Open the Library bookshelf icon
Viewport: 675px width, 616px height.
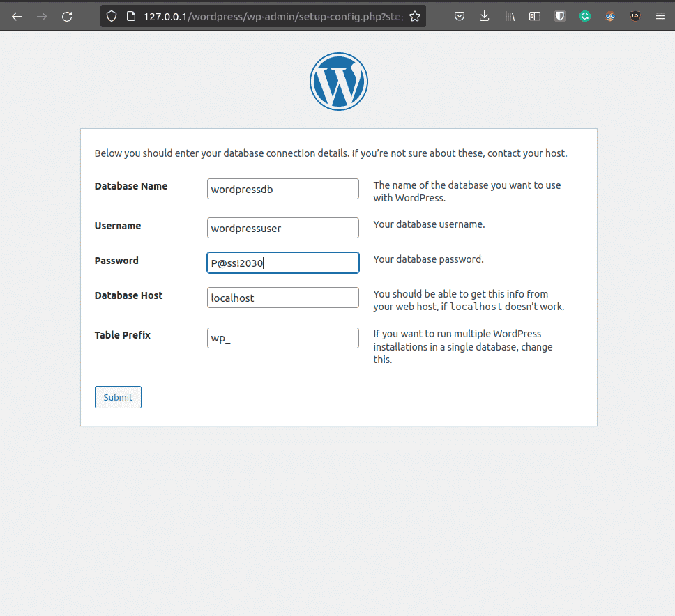510,16
